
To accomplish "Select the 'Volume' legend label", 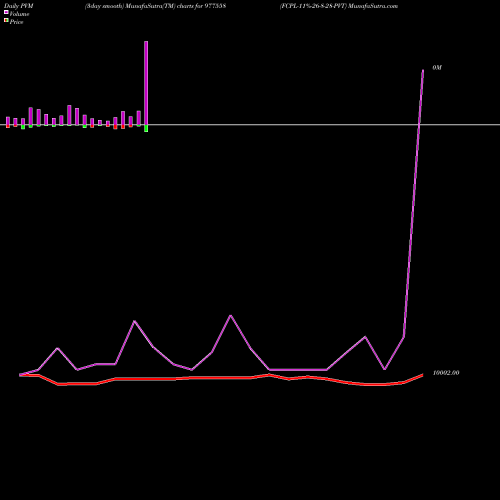I will [19, 14].
